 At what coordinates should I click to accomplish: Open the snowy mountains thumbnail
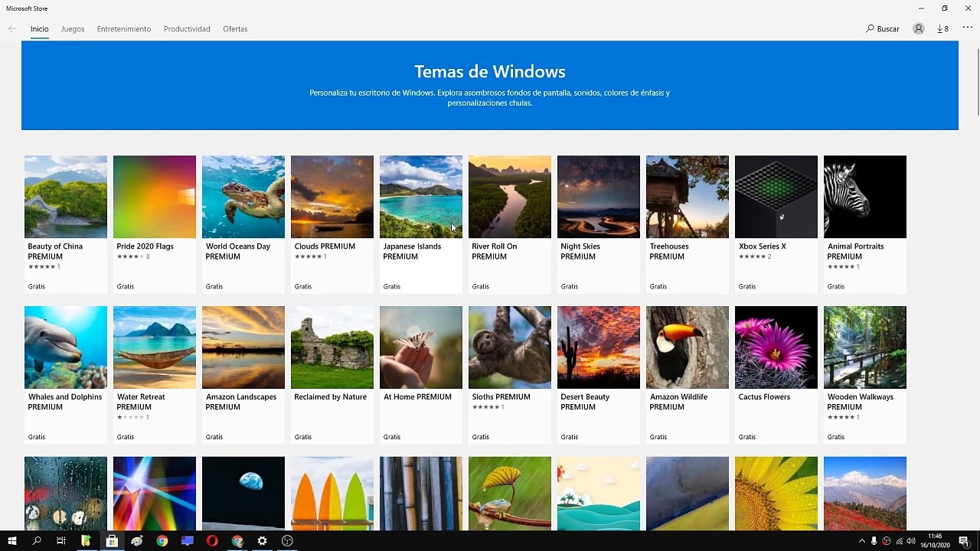click(x=865, y=494)
